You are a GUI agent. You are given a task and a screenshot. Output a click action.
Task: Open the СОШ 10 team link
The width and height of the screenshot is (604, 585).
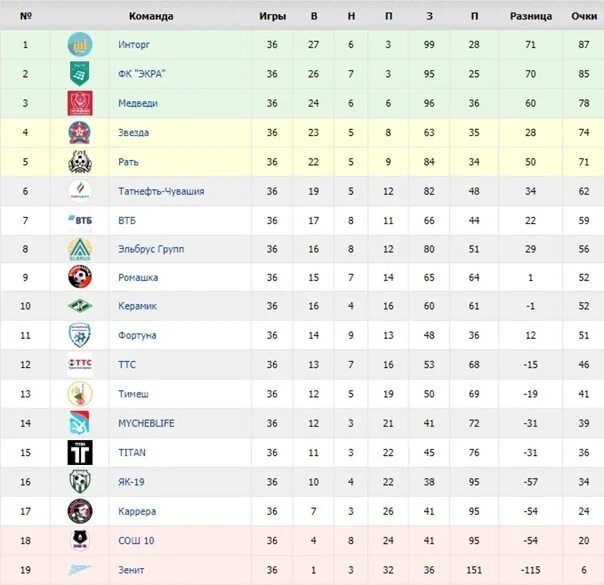pos(135,540)
